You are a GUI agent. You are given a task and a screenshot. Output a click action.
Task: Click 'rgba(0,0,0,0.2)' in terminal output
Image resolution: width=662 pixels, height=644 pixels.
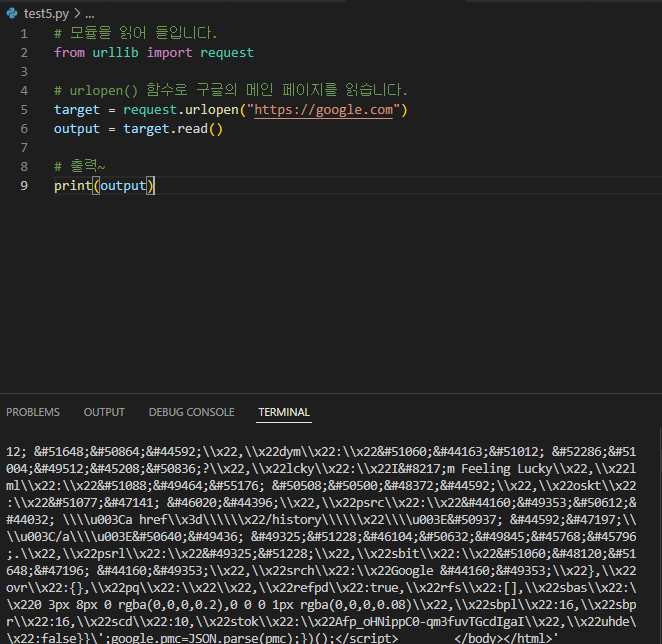[171, 605]
